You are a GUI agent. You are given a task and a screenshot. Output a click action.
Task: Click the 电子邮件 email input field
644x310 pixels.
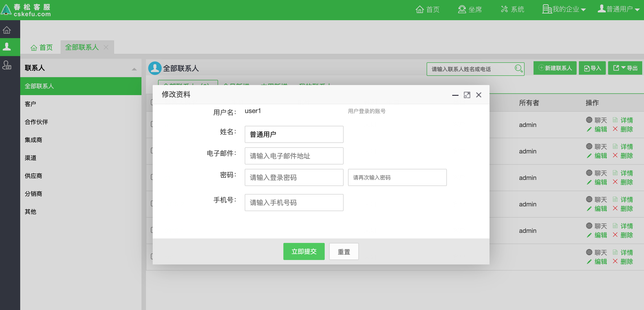[x=294, y=156]
